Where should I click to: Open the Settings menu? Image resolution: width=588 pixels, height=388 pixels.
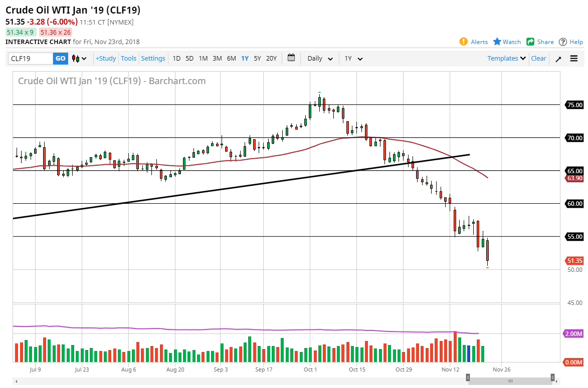tap(153, 58)
